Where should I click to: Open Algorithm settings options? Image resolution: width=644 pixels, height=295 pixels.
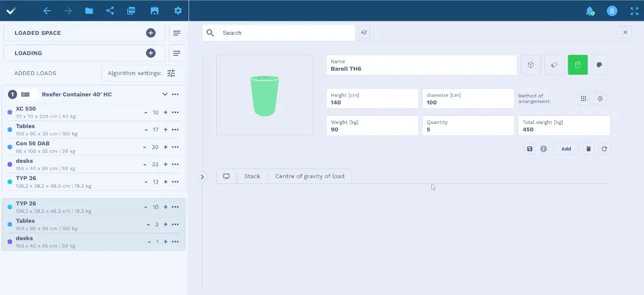pyautogui.click(x=171, y=73)
